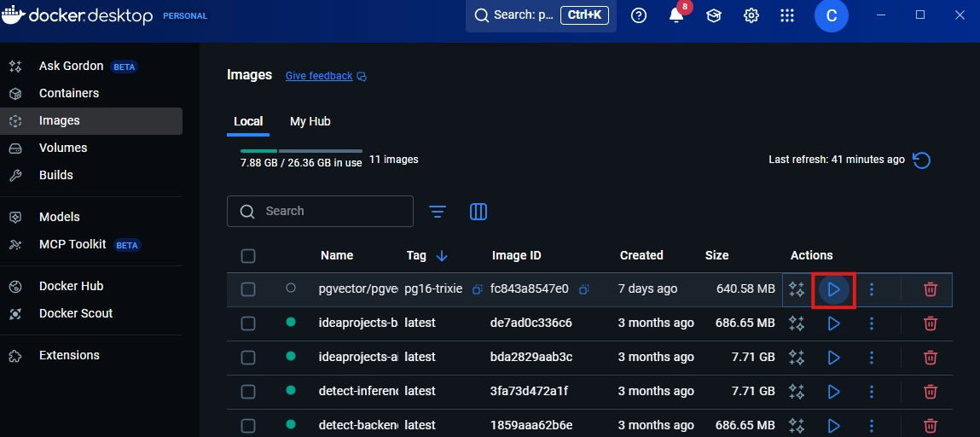Open Docker Desktop settings gear
Viewport: 980px width, 437px height.
(751, 15)
